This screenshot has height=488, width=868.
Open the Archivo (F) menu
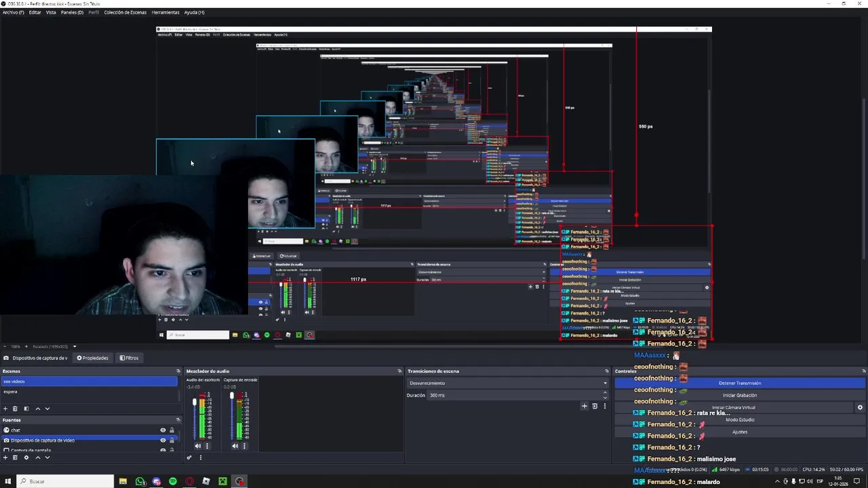tap(13, 12)
